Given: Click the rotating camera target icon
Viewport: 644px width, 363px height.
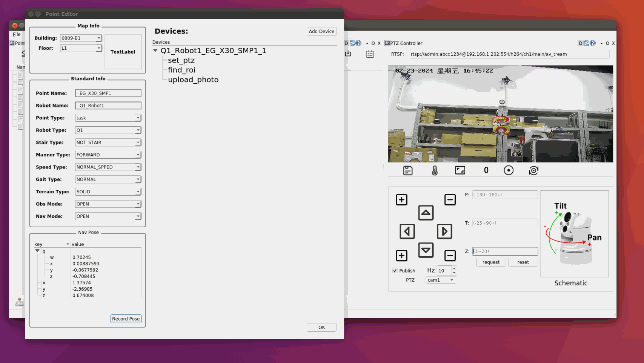Looking at the screenshot, I should tap(533, 170).
